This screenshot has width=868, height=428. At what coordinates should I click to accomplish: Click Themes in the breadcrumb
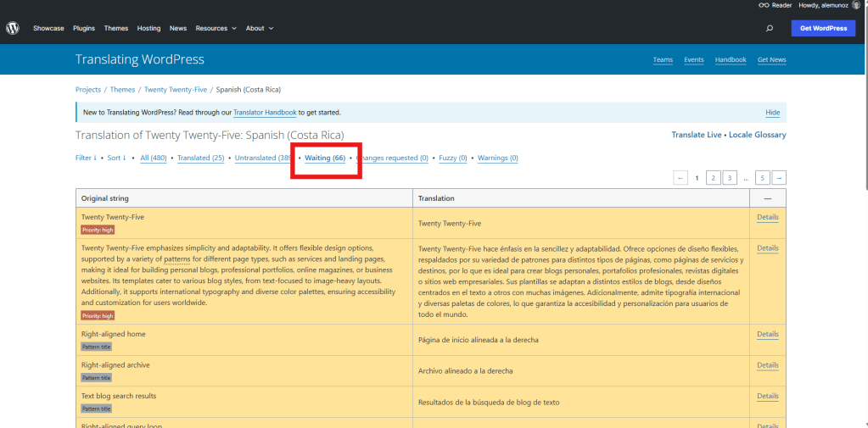tap(122, 89)
